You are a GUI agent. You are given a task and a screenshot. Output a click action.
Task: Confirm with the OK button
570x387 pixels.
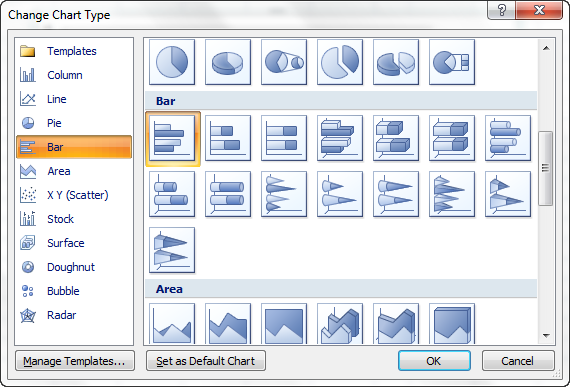(x=434, y=361)
